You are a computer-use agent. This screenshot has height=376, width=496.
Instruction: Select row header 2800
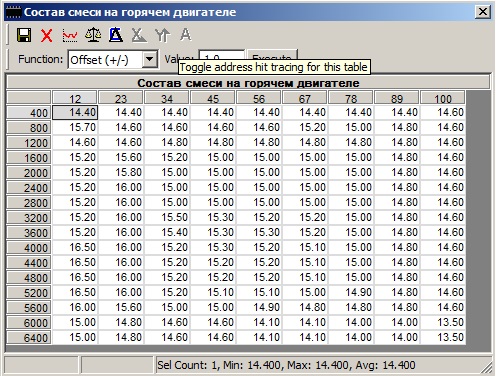tap(29, 203)
